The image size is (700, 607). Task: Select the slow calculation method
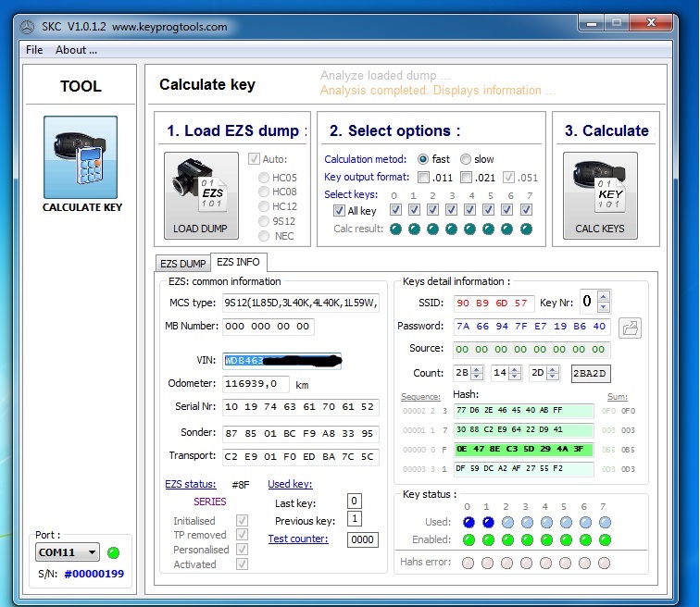click(466, 159)
